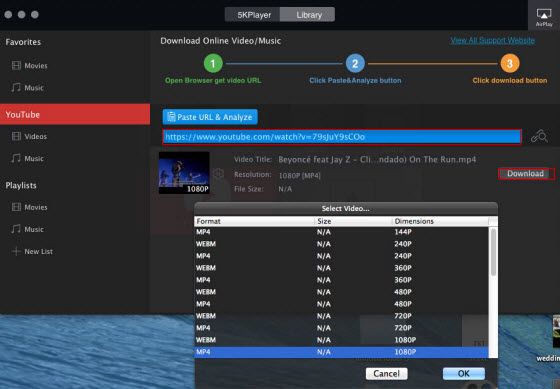Click the 1080P video thumbnail
Screen dimensions: 560x389
(x=184, y=173)
